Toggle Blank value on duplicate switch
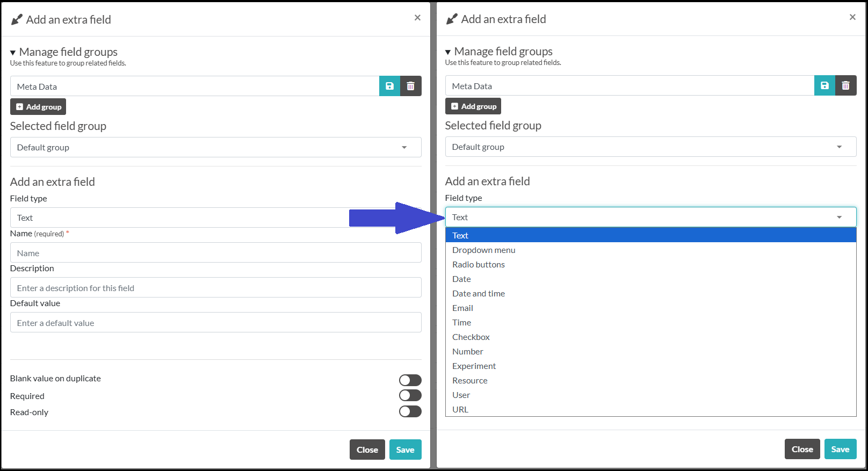 point(410,380)
